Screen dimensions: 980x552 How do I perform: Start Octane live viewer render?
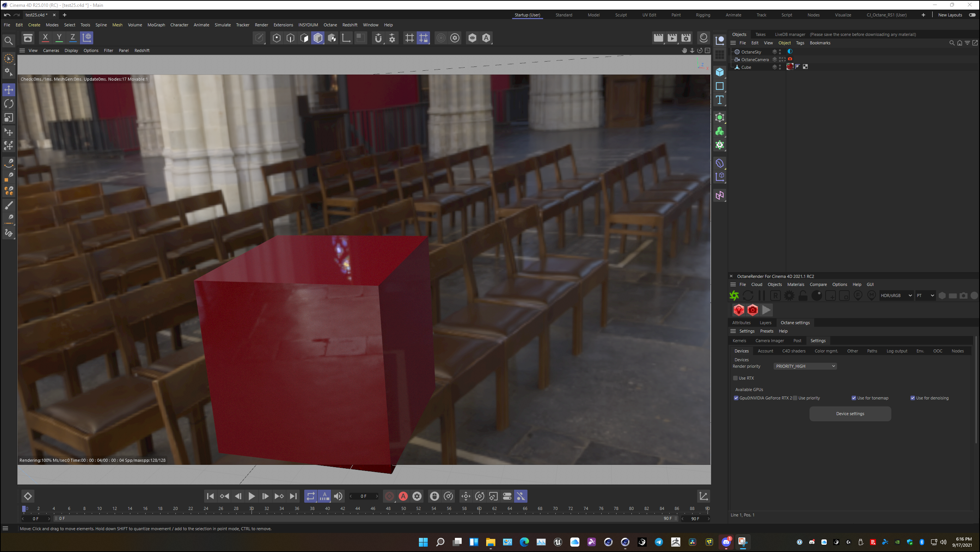(x=734, y=295)
